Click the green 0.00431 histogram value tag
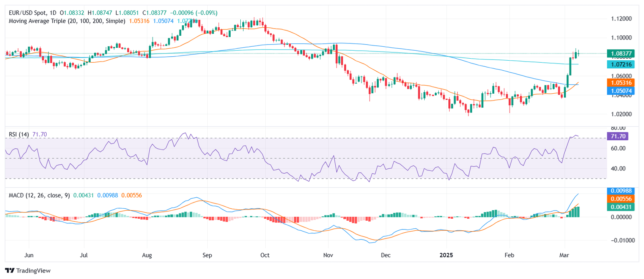This screenshot has height=279, width=644. click(621, 207)
